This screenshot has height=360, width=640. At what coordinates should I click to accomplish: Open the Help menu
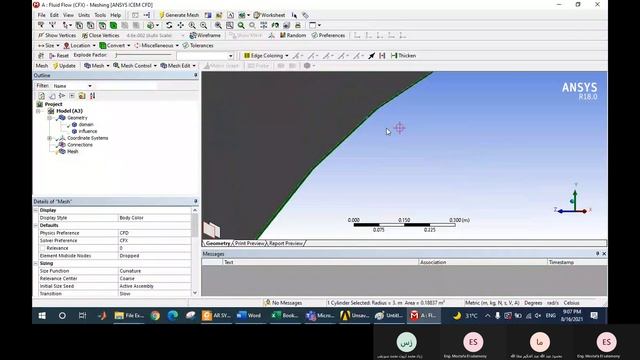click(x=116, y=15)
